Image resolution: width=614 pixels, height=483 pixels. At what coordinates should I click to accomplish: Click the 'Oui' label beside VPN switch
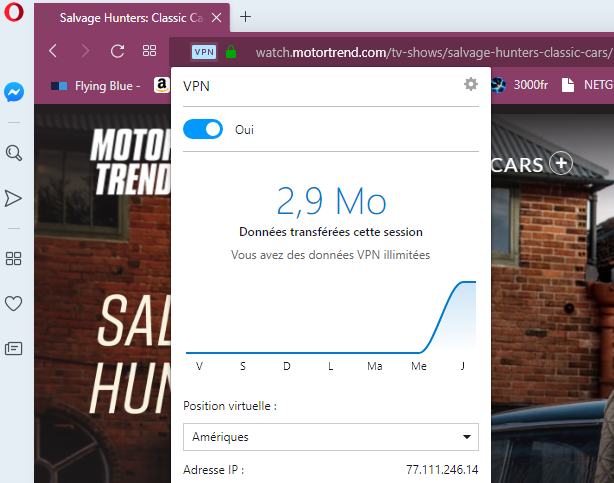pyautogui.click(x=244, y=130)
